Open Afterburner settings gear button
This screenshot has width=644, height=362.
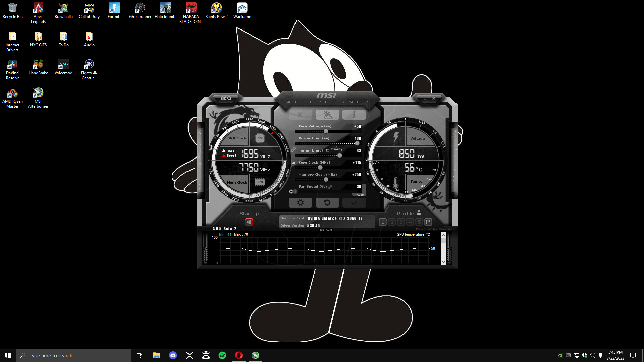pos(301,203)
